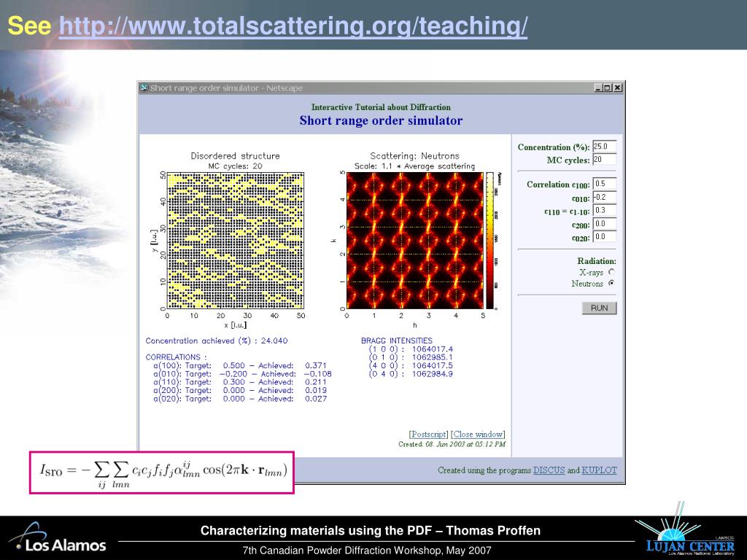Click the 'CORRELATIONS :' heading
The image size is (747, 560).
point(176,357)
